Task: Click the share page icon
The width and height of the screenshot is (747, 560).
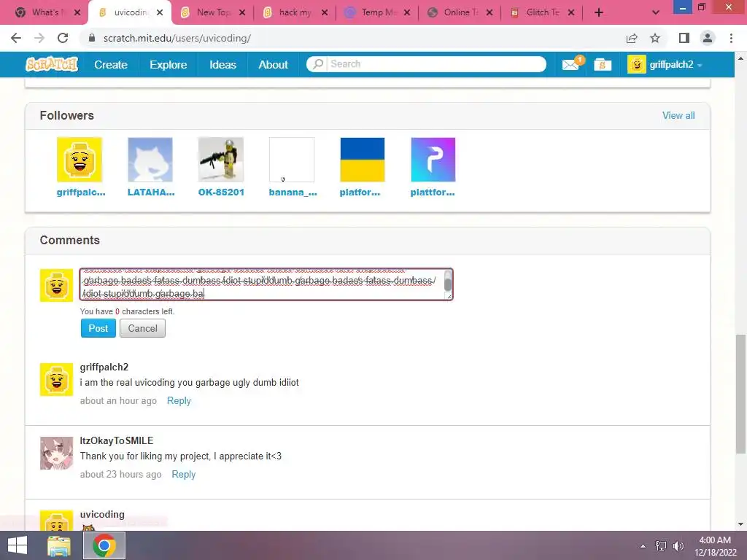Action: (x=632, y=38)
